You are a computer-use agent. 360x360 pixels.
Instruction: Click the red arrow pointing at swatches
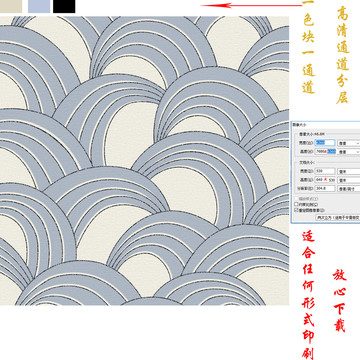click(x=251, y=5)
